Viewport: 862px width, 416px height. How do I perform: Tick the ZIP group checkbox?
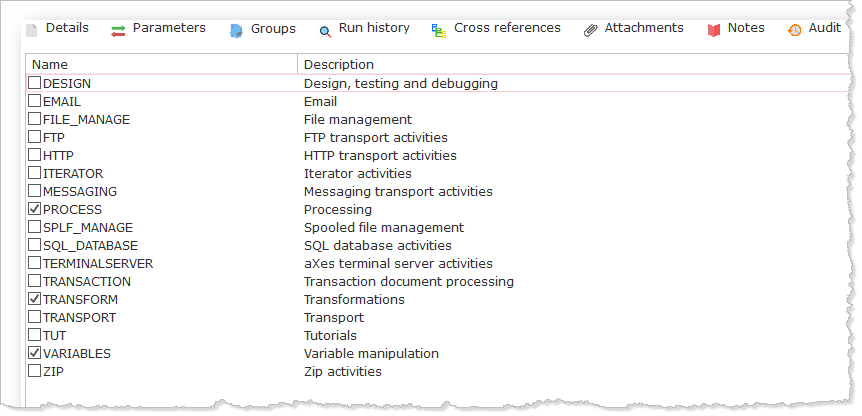point(35,371)
